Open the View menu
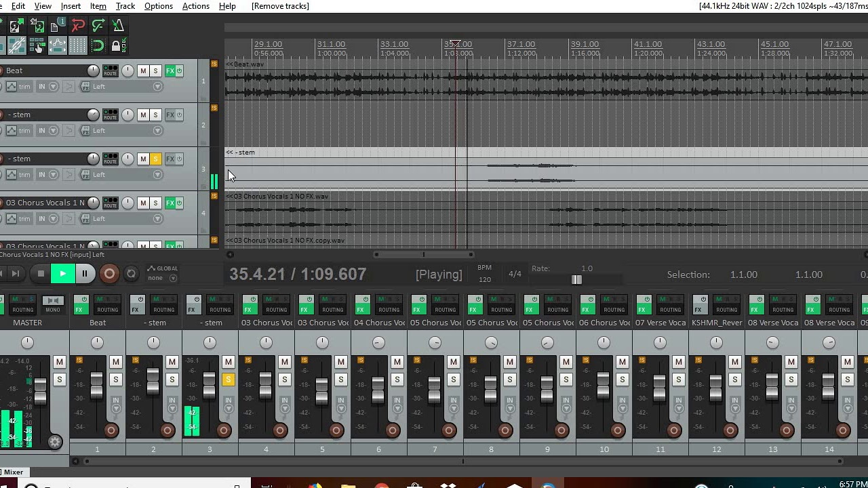Image resolution: width=868 pixels, height=488 pixels. click(x=43, y=6)
